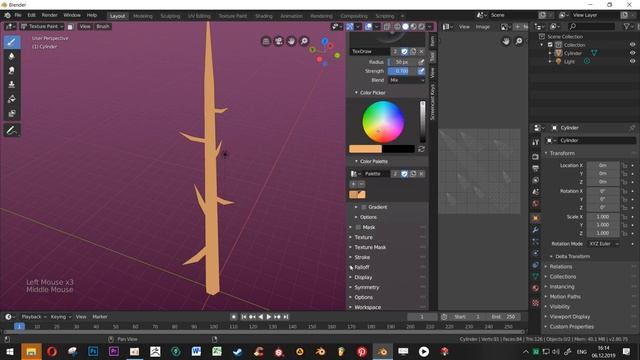The height and width of the screenshot is (360, 640).
Task: Hide the Light object in outliner
Action: (x=632, y=61)
